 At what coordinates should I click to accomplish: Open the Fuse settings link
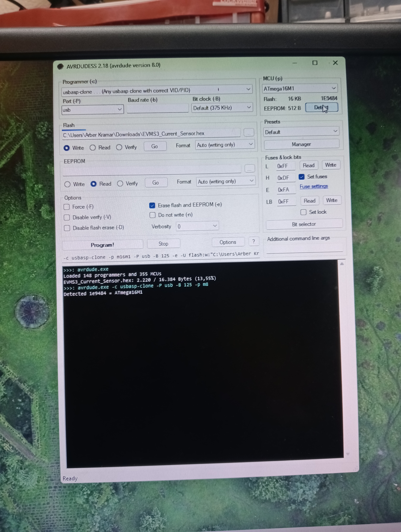click(314, 186)
